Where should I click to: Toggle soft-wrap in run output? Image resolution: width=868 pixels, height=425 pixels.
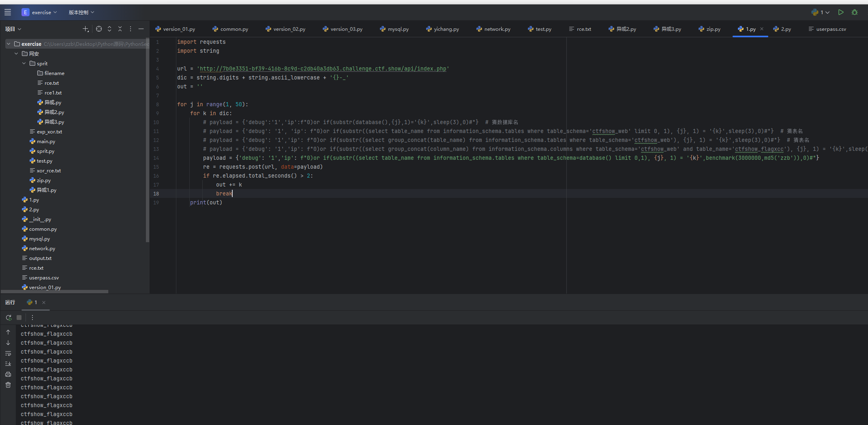8,353
